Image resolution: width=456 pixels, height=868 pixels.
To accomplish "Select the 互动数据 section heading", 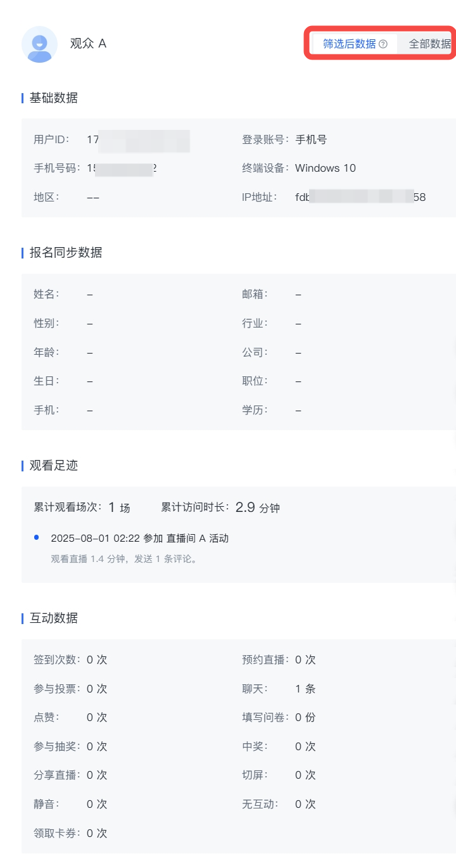I will click(54, 618).
